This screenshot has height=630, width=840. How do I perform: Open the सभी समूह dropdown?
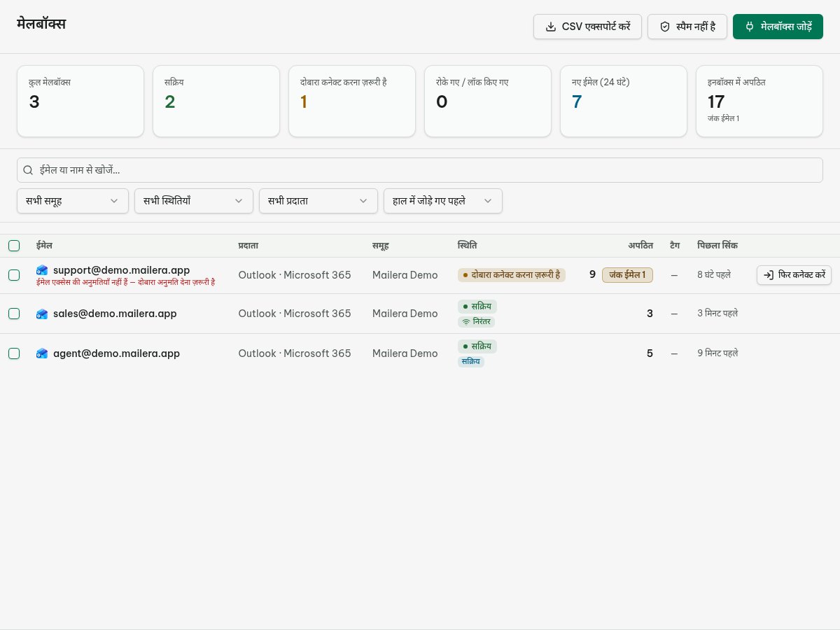(73, 201)
